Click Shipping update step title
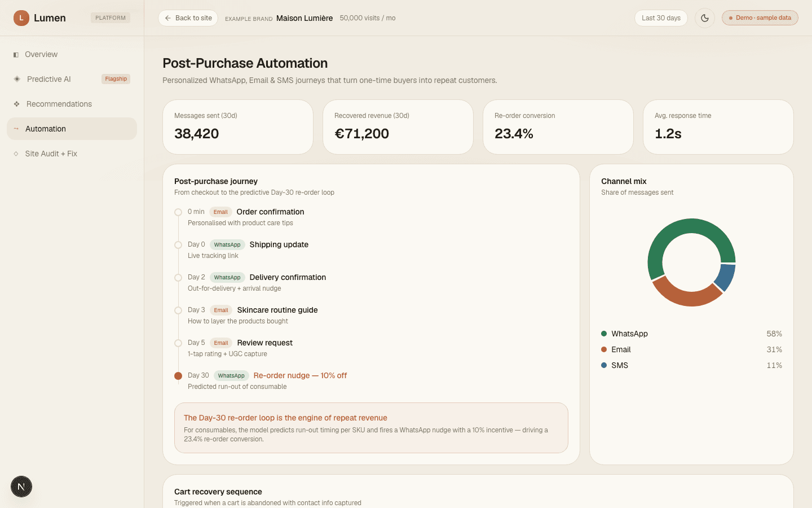 pyautogui.click(x=279, y=244)
